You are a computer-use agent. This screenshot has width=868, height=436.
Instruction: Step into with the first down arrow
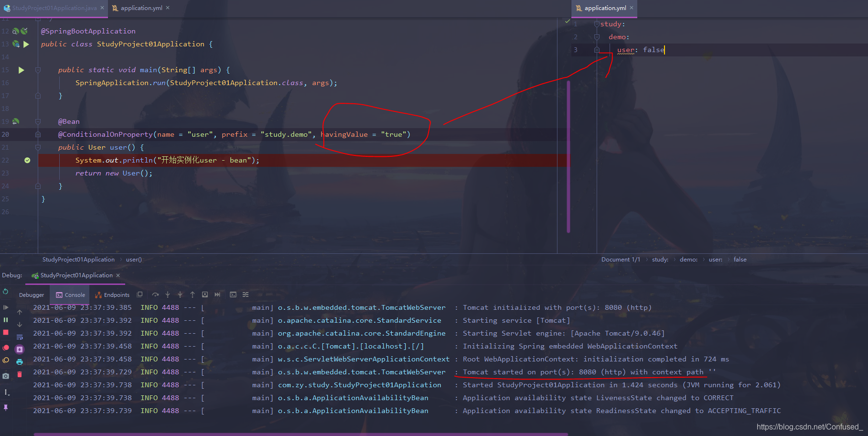coord(168,294)
